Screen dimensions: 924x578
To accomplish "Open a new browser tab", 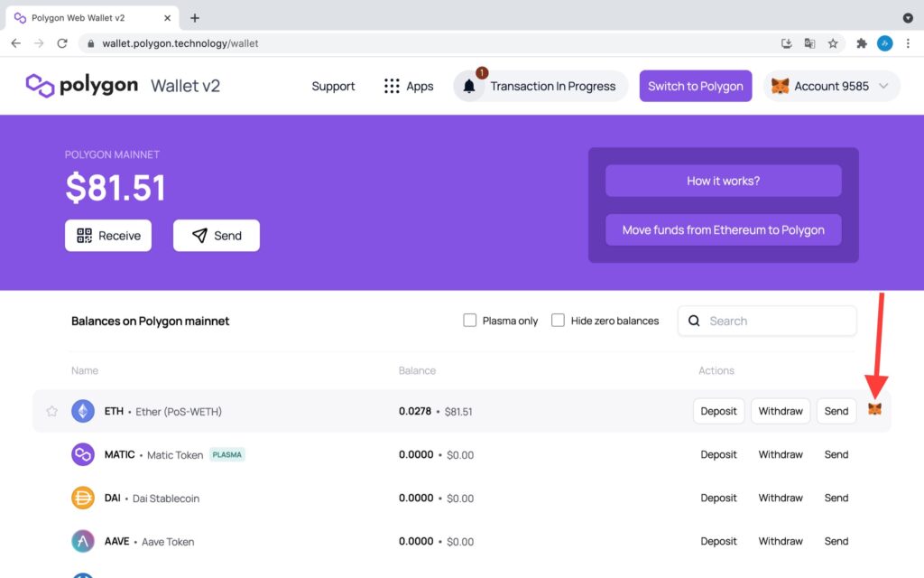I will point(195,18).
